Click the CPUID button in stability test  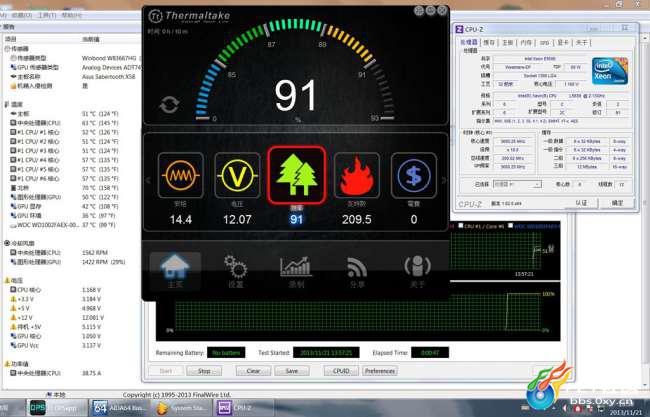coord(341,371)
